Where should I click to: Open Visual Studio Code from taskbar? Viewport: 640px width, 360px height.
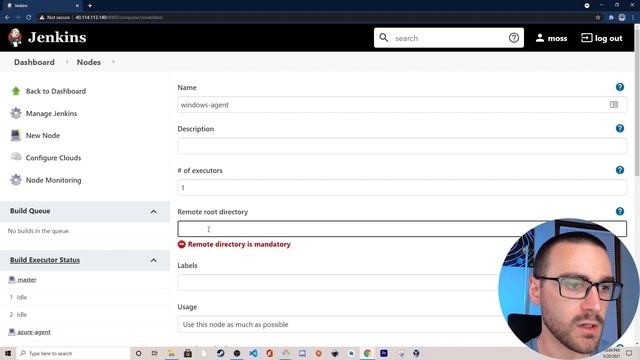[253, 353]
